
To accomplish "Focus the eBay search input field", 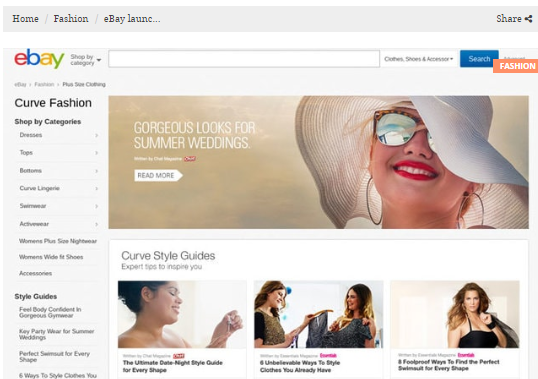I will (244, 59).
